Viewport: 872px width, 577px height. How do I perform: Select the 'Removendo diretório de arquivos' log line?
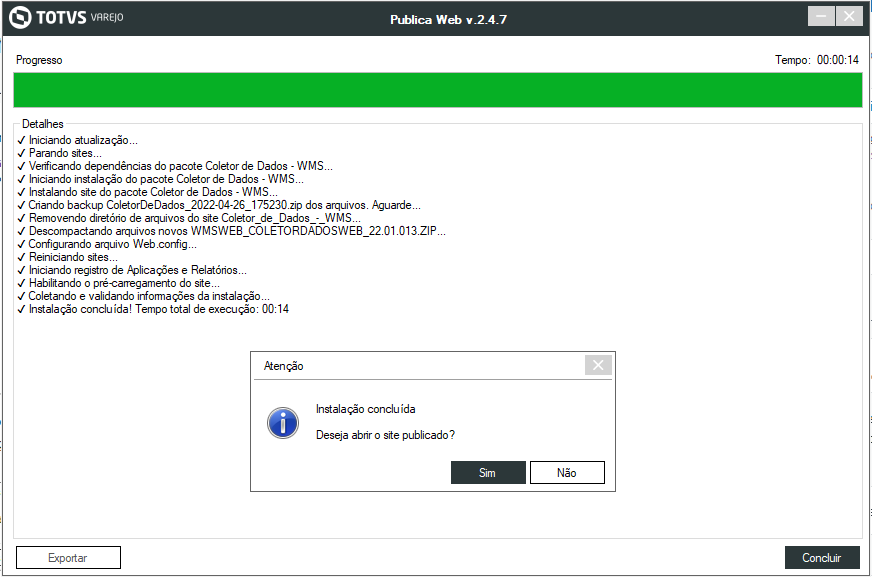189,218
